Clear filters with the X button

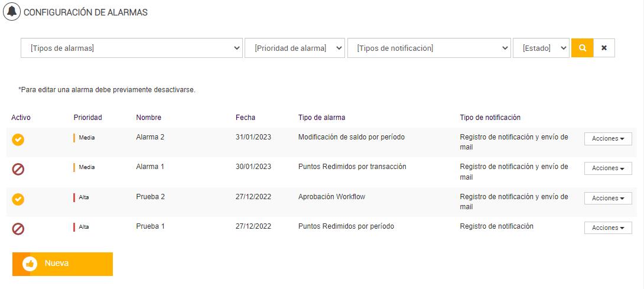604,48
